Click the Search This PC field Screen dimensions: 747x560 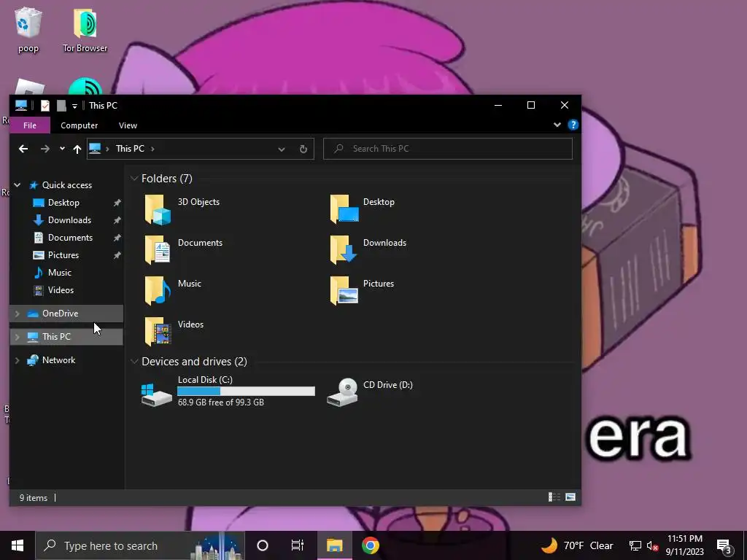pyautogui.click(x=448, y=149)
